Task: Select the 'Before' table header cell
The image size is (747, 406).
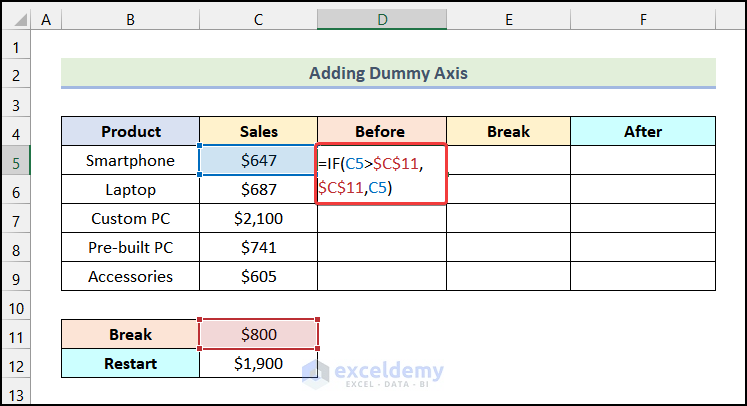Action: point(382,131)
